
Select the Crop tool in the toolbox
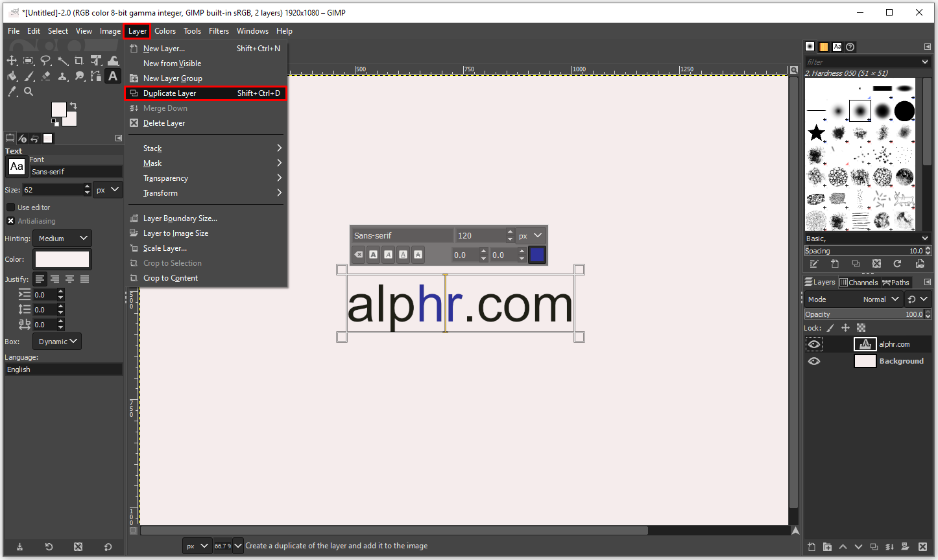pos(79,60)
